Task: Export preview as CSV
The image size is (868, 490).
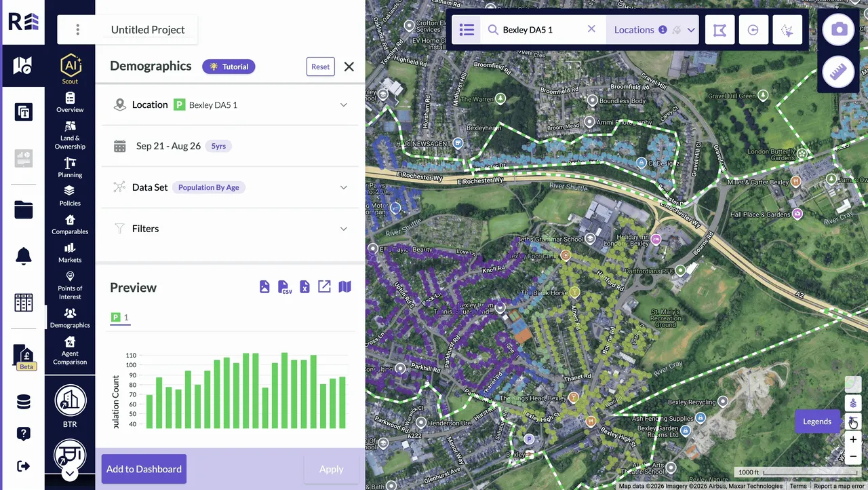Action: point(284,287)
